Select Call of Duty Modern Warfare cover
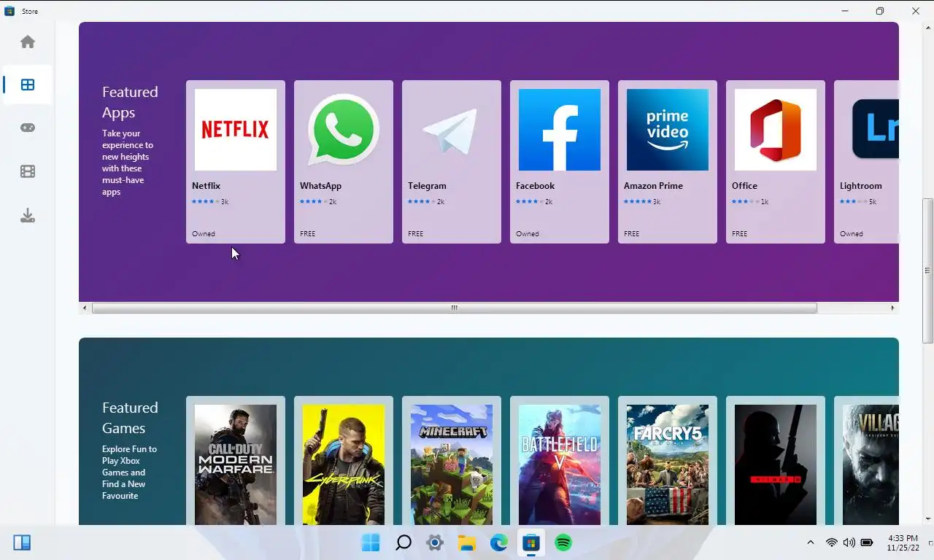934x560 pixels. point(236,464)
